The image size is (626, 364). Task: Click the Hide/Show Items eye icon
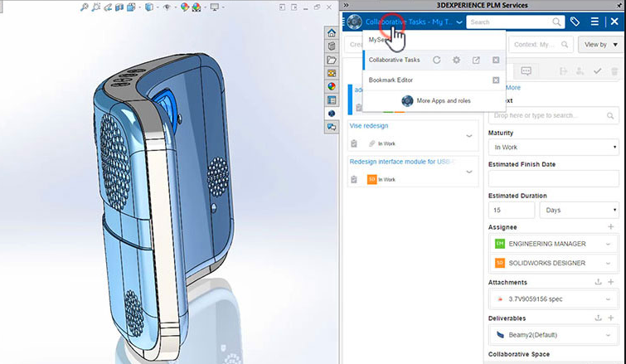pyautogui.click(x=167, y=7)
